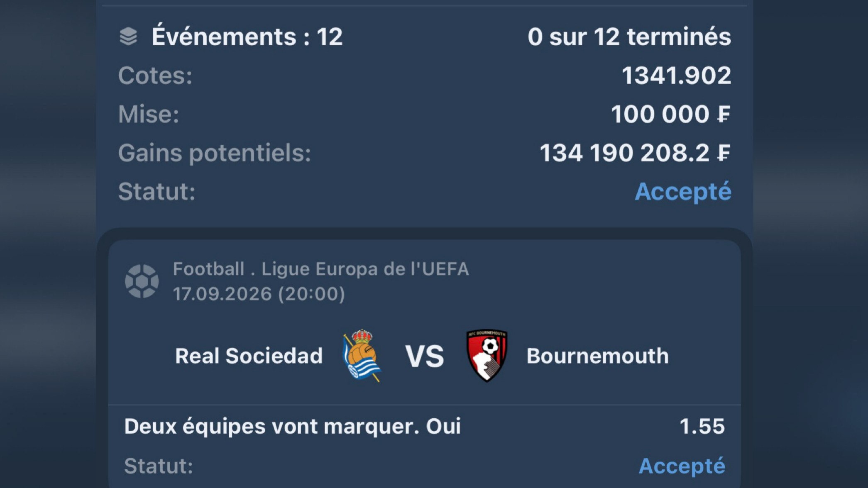The image size is (868, 488).
Task: Click the stacked layers events icon
Action: [x=128, y=36]
